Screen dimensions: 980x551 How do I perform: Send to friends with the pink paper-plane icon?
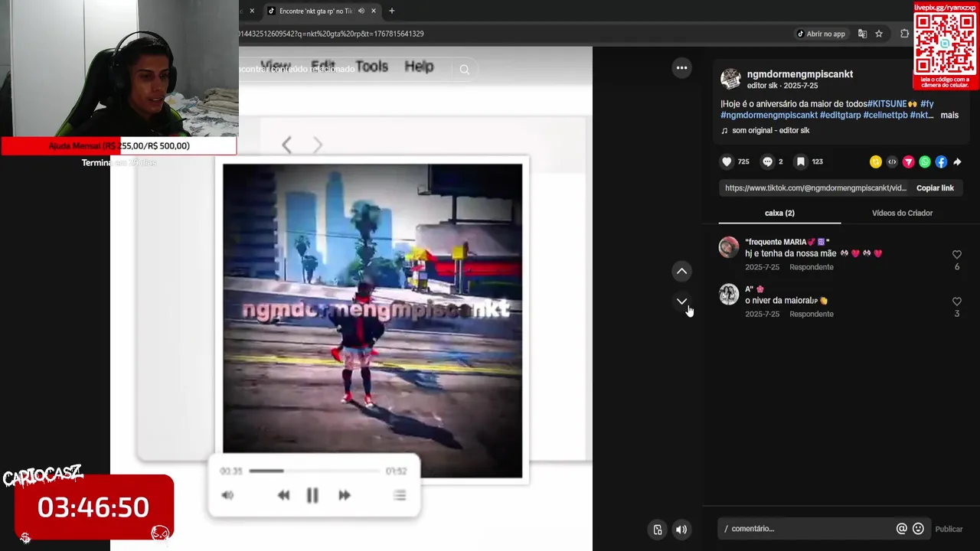(908, 161)
